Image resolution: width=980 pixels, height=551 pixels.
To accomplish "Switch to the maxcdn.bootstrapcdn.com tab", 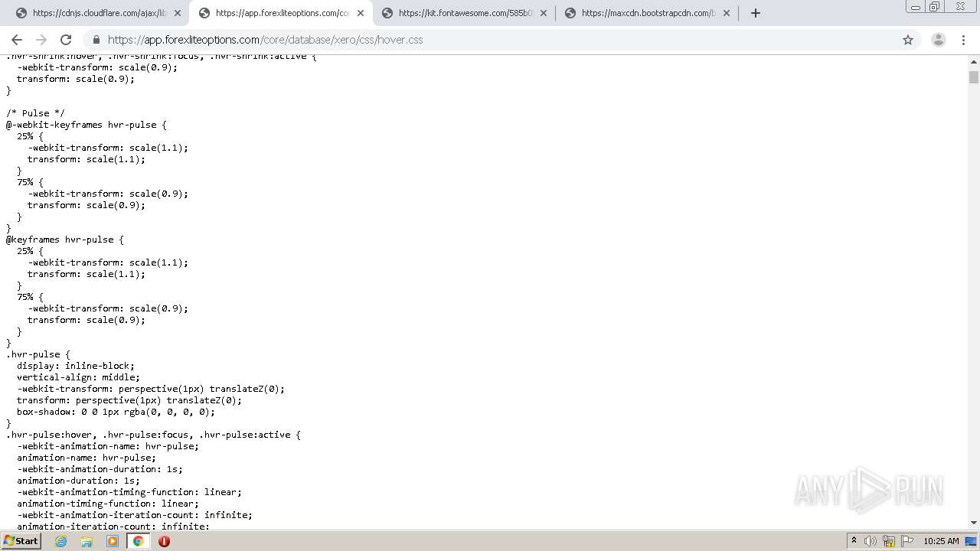I will 648,13.
